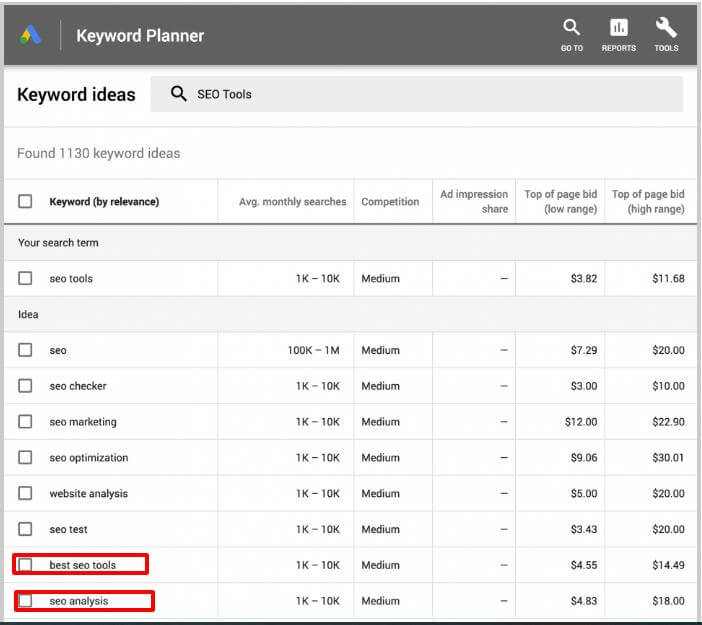
Task: Click the 'Your search term' section label
Action: click(x=58, y=243)
